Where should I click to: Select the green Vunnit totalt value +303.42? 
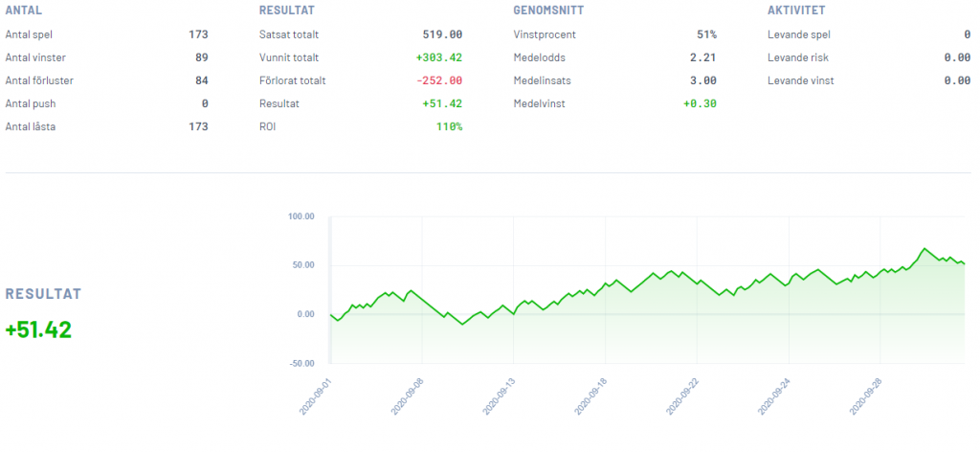pyautogui.click(x=439, y=57)
